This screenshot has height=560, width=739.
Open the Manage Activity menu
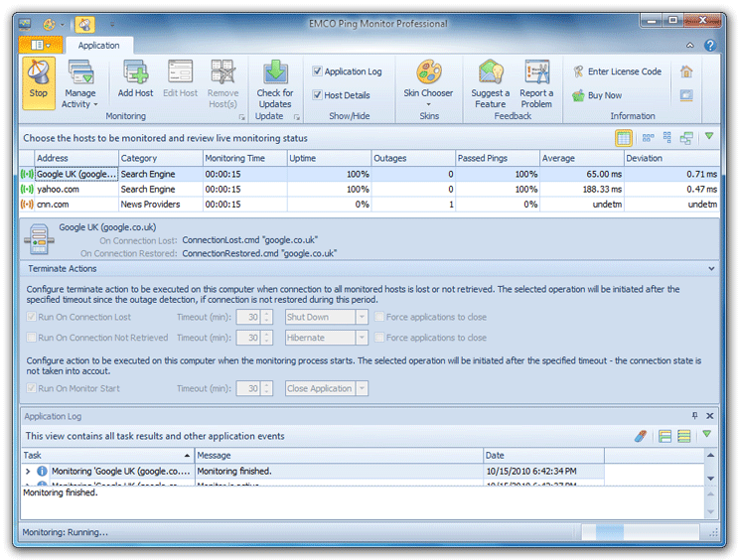coord(79,83)
